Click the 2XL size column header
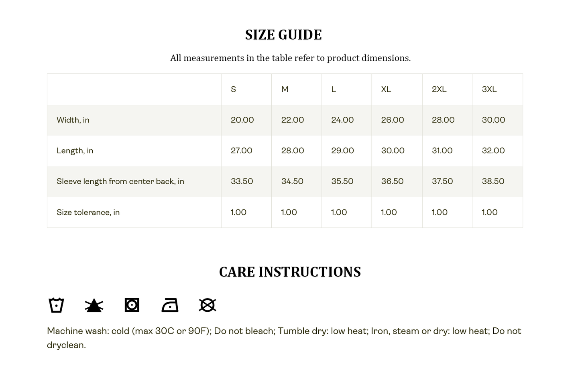The image size is (580, 392). click(439, 89)
